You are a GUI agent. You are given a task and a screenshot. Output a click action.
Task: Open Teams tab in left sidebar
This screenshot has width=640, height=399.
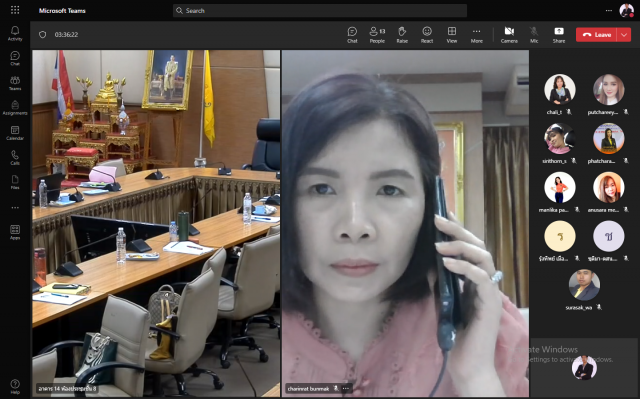[15, 83]
